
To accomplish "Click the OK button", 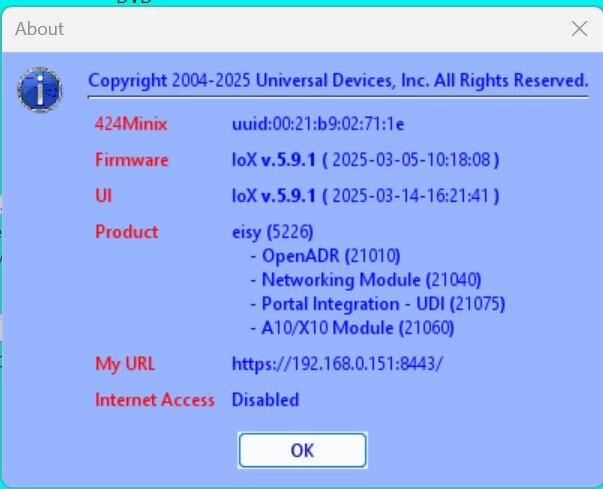I will tap(303, 450).
